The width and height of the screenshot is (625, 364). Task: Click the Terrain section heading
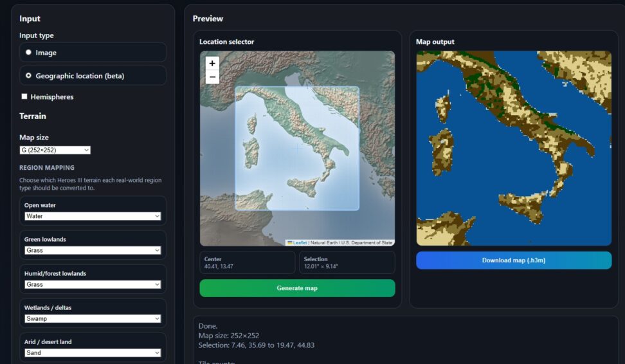(x=33, y=116)
